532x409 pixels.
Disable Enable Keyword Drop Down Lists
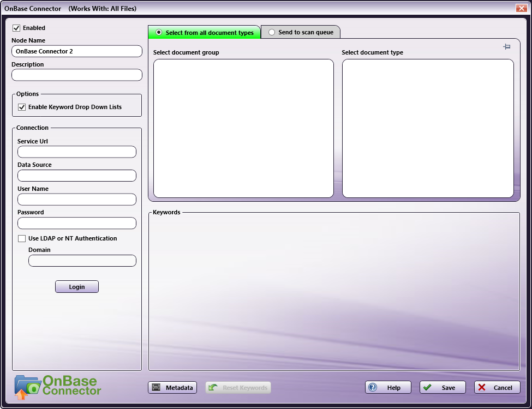tap(21, 107)
